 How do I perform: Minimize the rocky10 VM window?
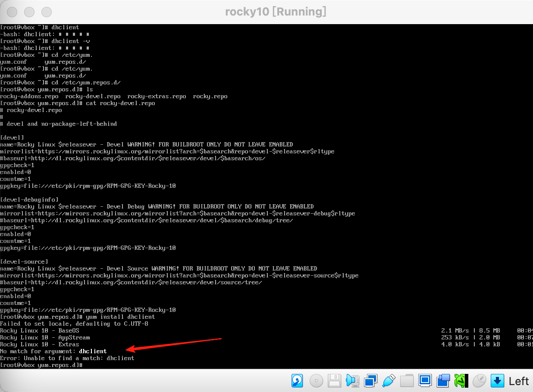[29, 12]
